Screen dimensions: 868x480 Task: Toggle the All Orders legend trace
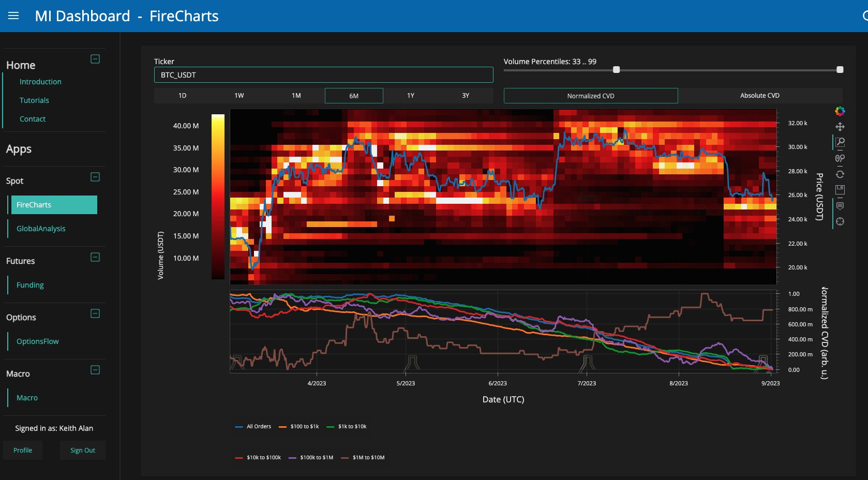pyautogui.click(x=253, y=427)
